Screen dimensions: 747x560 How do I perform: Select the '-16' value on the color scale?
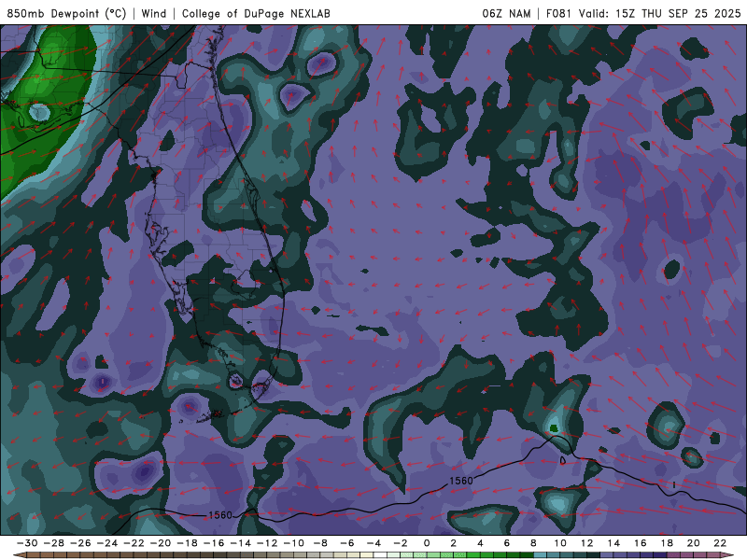214,543
